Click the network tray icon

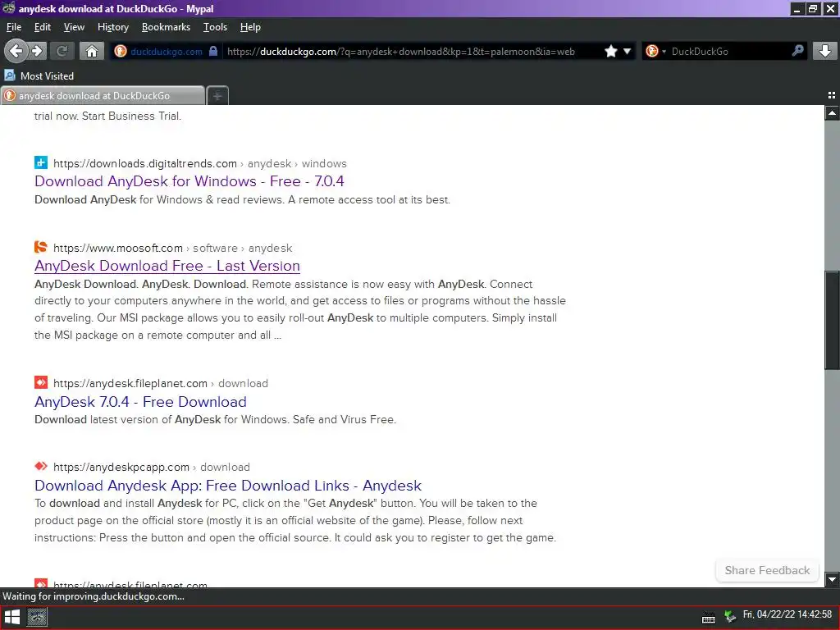tap(729, 618)
